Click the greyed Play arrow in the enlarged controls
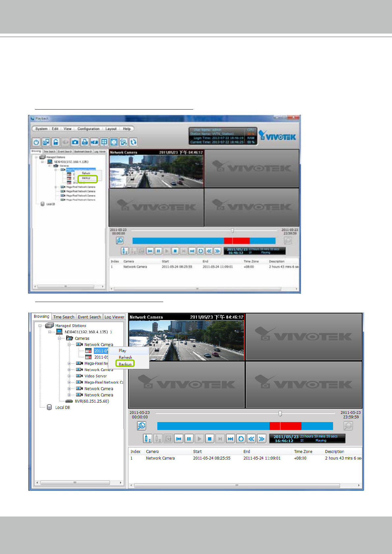Viewport: 392px width, 554px height. pyautogui.click(x=199, y=439)
